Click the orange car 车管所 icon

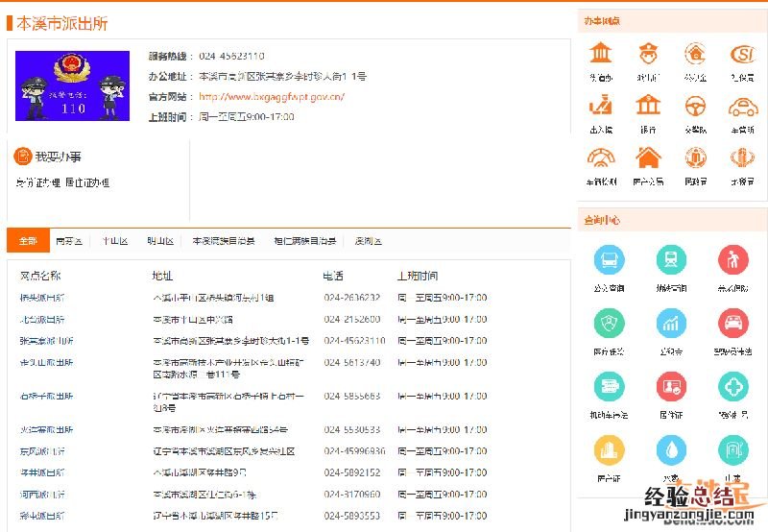[x=742, y=105]
